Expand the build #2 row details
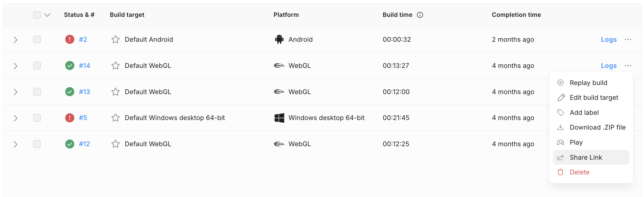This screenshot has height=197, width=644. click(16, 39)
